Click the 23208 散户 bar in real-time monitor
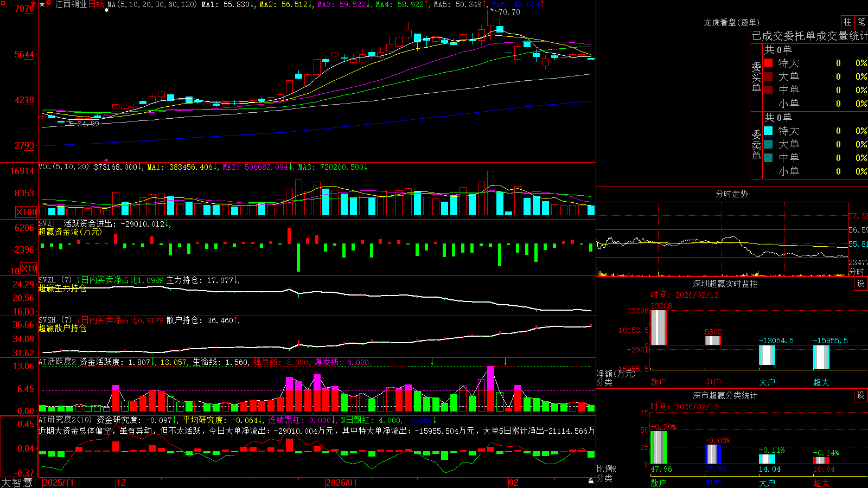The height and width of the screenshot is (488, 868). click(x=658, y=328)
